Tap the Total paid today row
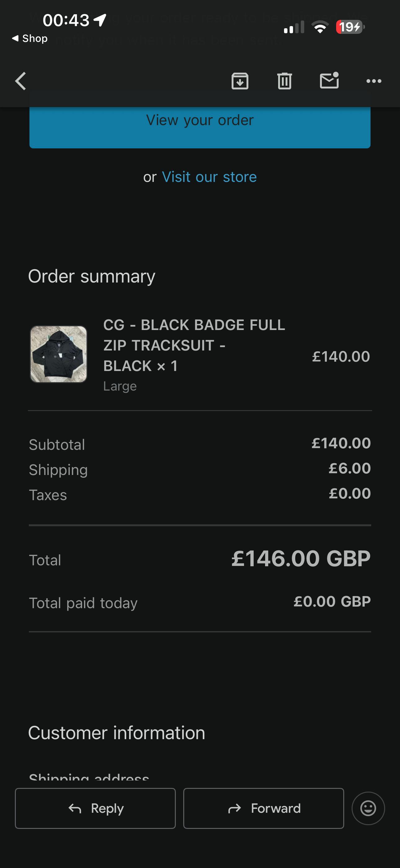 [200, 603]
